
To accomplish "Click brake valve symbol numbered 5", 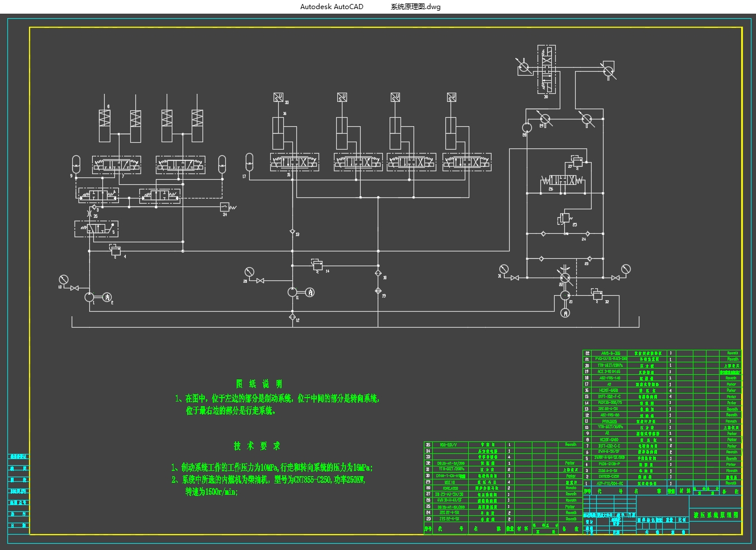I will (97, 229).
